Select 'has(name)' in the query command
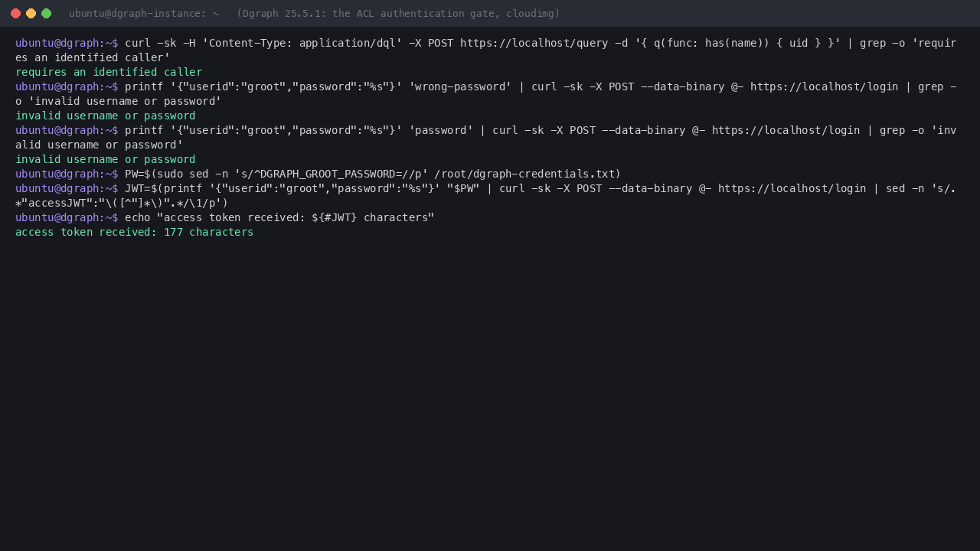Viewport: 980px width, 551px height. pos(734,43)
